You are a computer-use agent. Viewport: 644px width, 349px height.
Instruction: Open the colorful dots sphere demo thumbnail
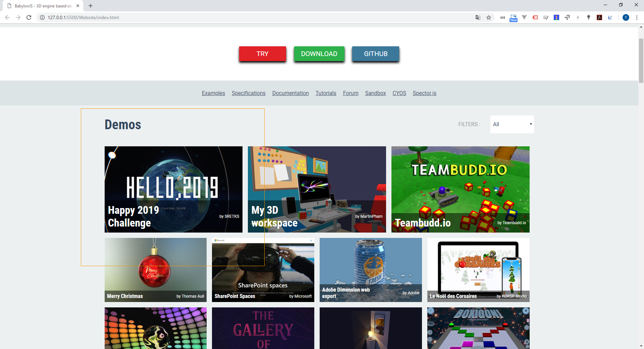(156, 328)
